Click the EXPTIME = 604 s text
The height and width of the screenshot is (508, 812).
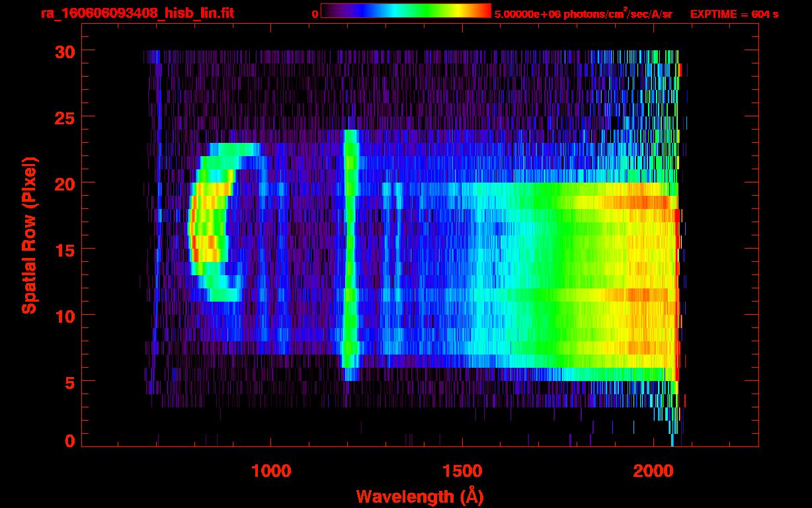click(734, 14)
